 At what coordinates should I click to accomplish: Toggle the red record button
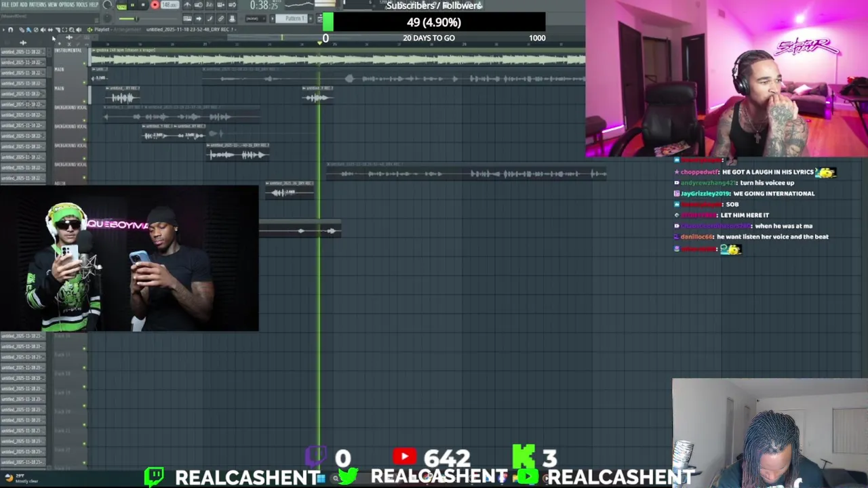pos(155,5)
